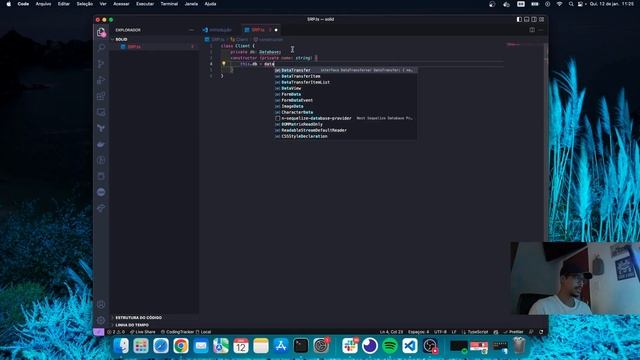
Task: Open Explorer panel more actions ellipsis
Action: click(x=191, y=30)
